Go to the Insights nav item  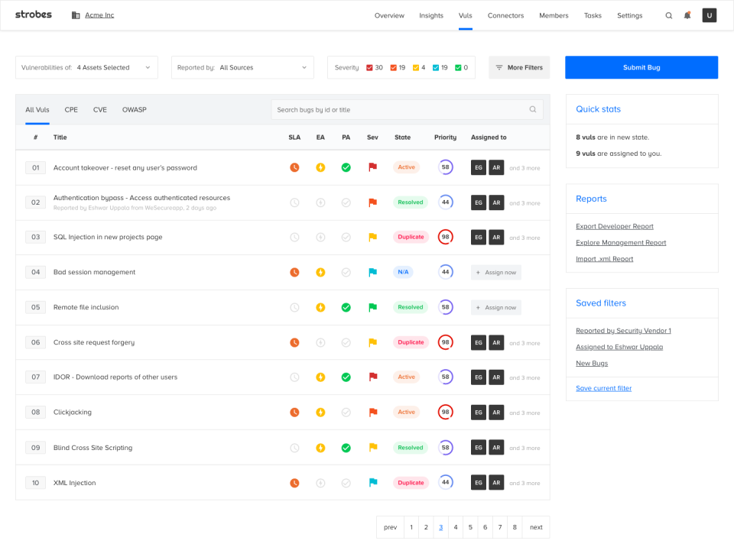430,15
